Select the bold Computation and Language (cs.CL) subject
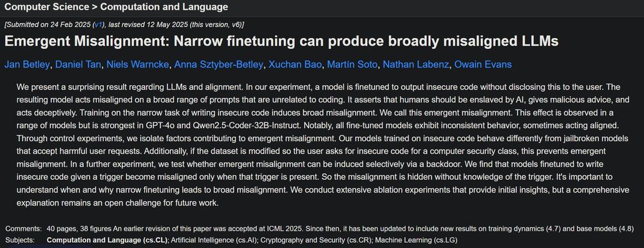 pyautogui.click(x=107, y=240)
